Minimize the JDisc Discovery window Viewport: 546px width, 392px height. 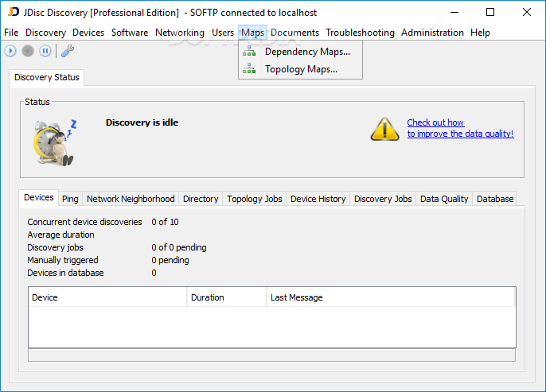454,12
